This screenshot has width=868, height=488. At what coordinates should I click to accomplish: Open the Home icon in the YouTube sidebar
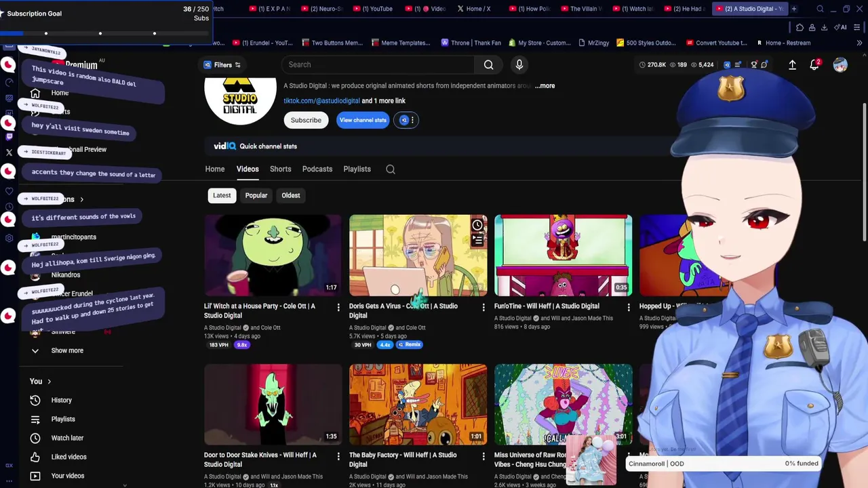35,94
